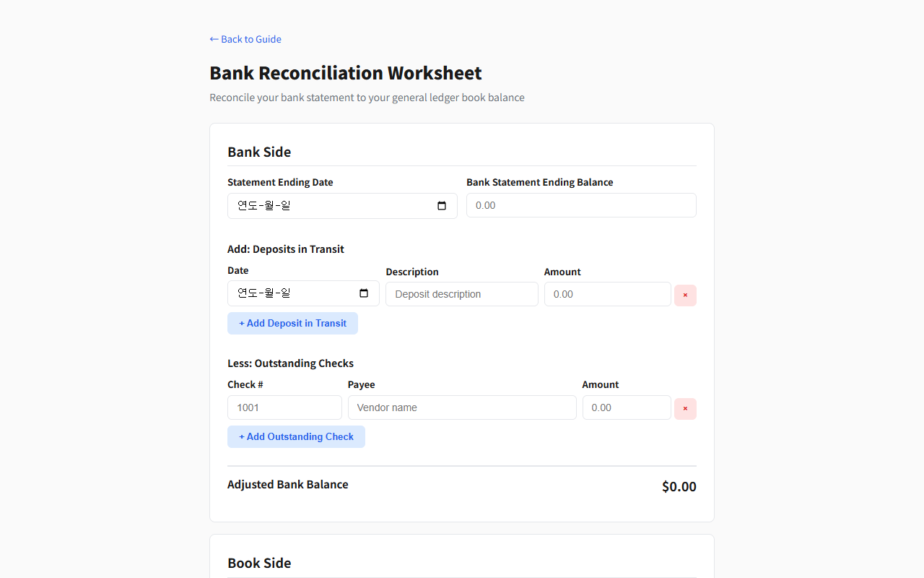Click the outstanding check Amount field
This screenshot has height=578, width=924.
pos(626,407)
